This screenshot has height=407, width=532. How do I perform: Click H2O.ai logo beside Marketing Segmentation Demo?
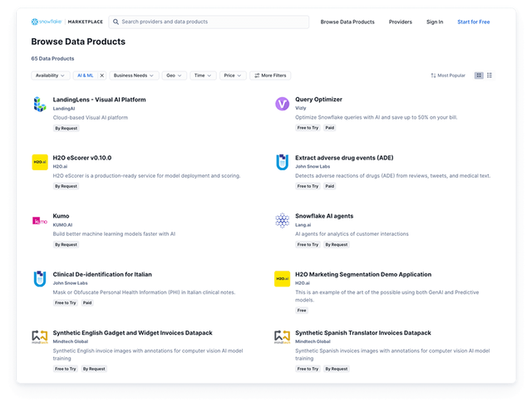(x=282, y=279)
